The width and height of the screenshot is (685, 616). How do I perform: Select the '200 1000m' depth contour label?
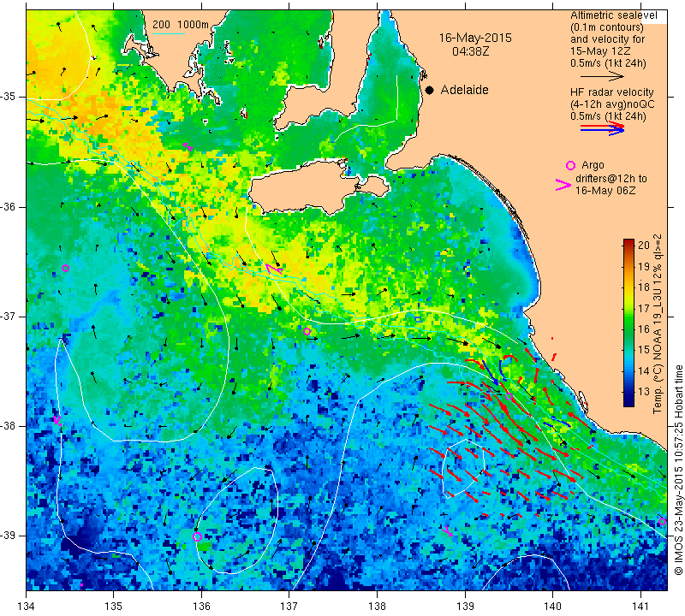tap(181, 25)
